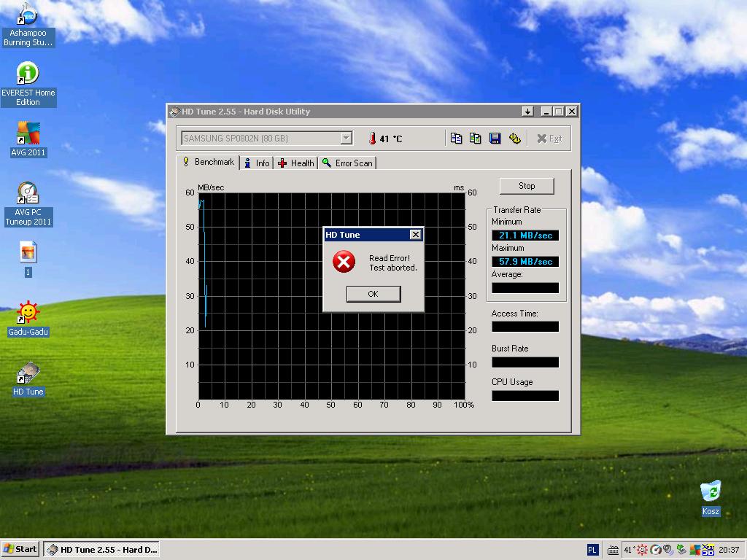
Task: Open the Kosz recycle bin
Action: coord(711,498)
